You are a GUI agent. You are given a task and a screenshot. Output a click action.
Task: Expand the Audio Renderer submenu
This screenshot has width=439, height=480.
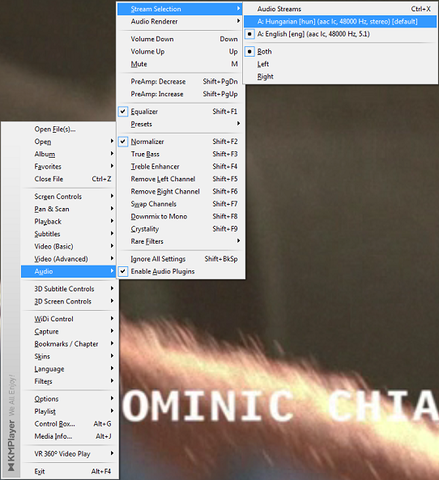click(180, 22)
